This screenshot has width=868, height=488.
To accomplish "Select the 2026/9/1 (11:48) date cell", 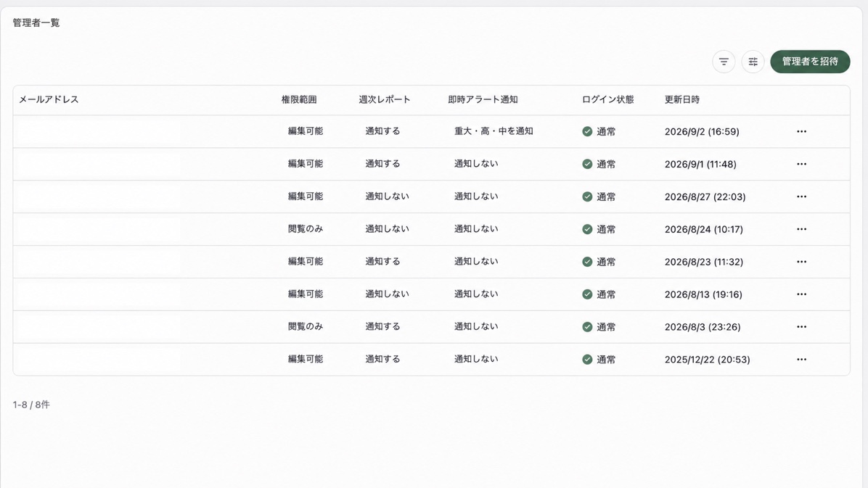I will coord(700,165).
